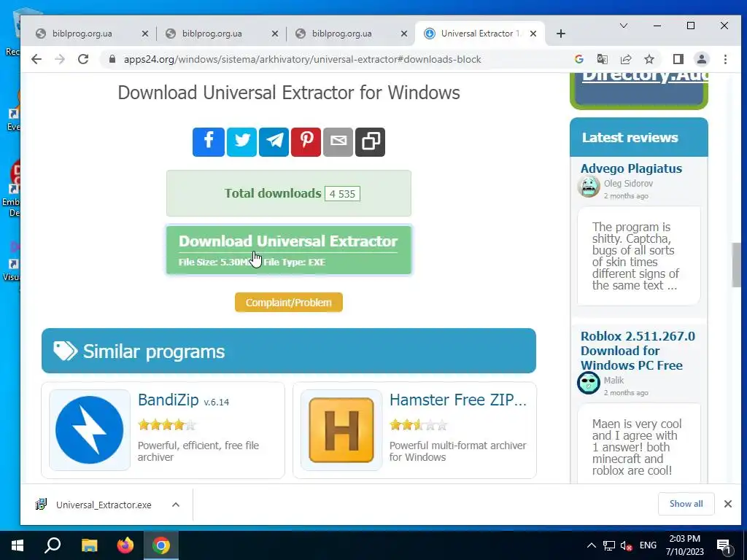This screenshot has width=747, height=560.
Task: Share page on Twitter
Action: [241, 141]
